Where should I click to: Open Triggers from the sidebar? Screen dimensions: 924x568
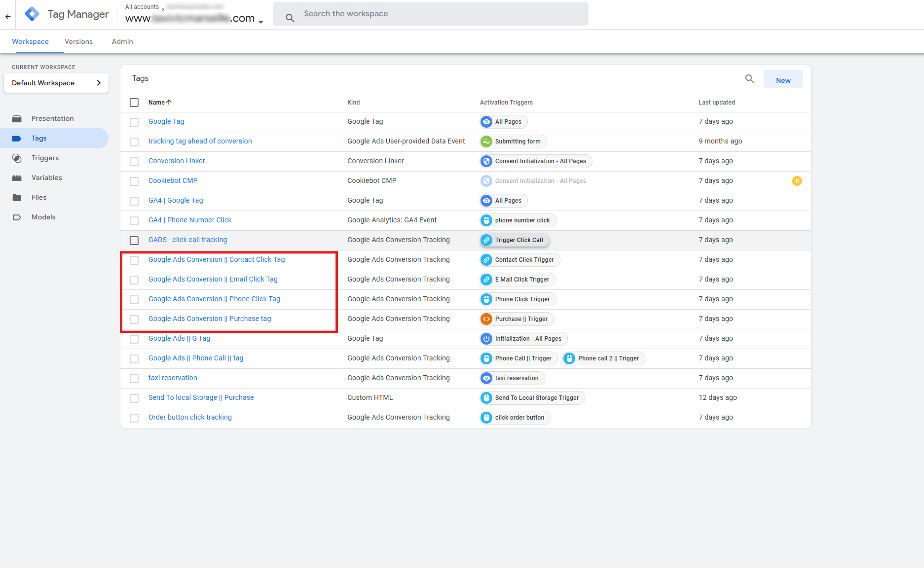pos(45,158)
